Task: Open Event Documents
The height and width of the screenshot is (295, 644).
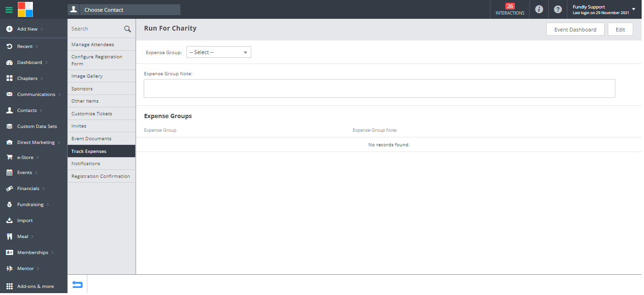Action: (x=101, y=139)
